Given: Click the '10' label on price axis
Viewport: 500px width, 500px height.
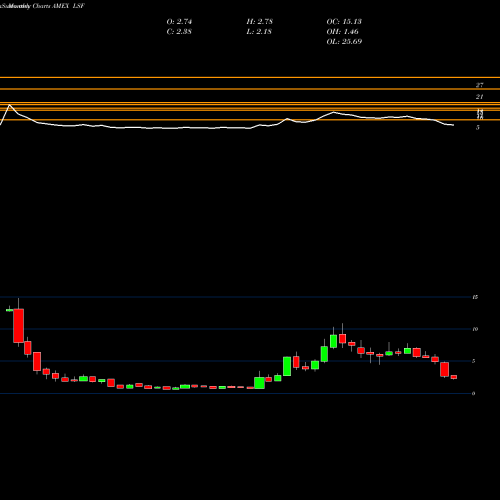Looking at the screenshot, I should pos(475,329).
